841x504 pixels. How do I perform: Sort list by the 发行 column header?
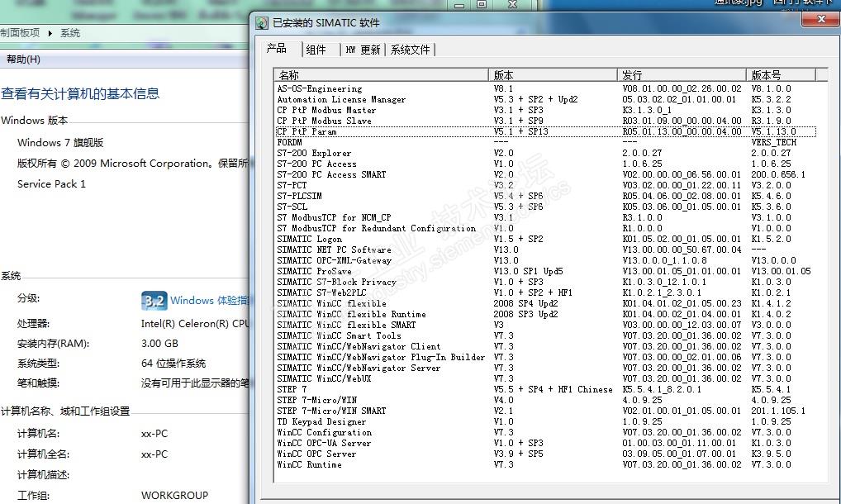coord(682,75)
